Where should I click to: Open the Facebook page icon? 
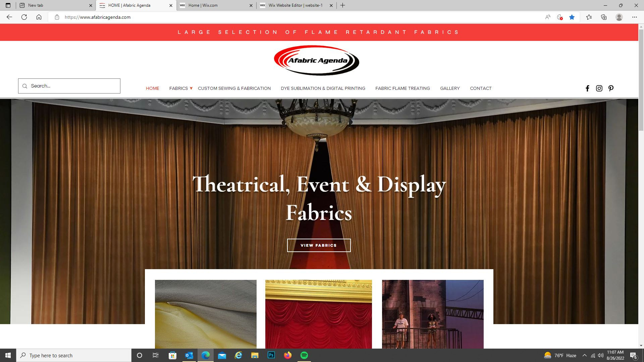pyautogui.click(x=587, y=88)
